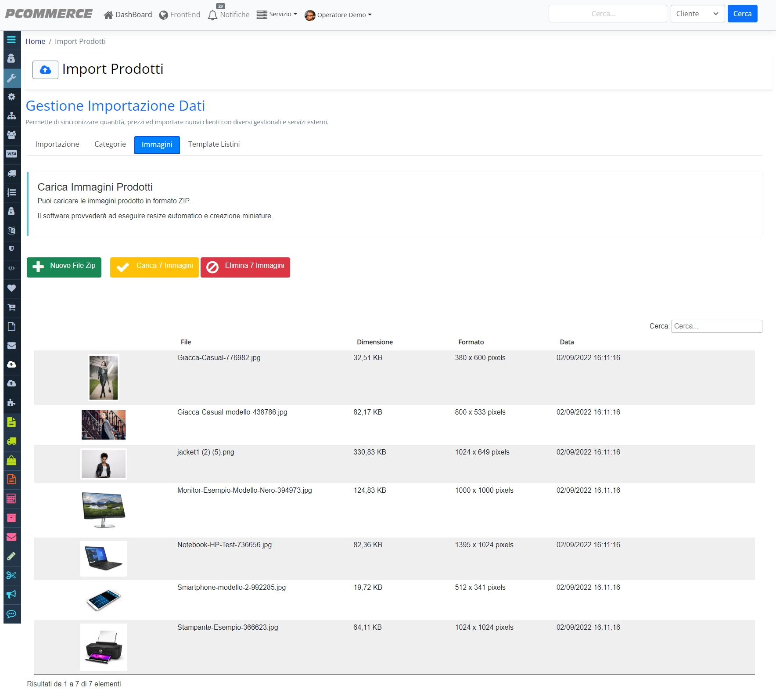Open the pencil edit sidebar icon
The image size is (776, 700).
(11, 556)
